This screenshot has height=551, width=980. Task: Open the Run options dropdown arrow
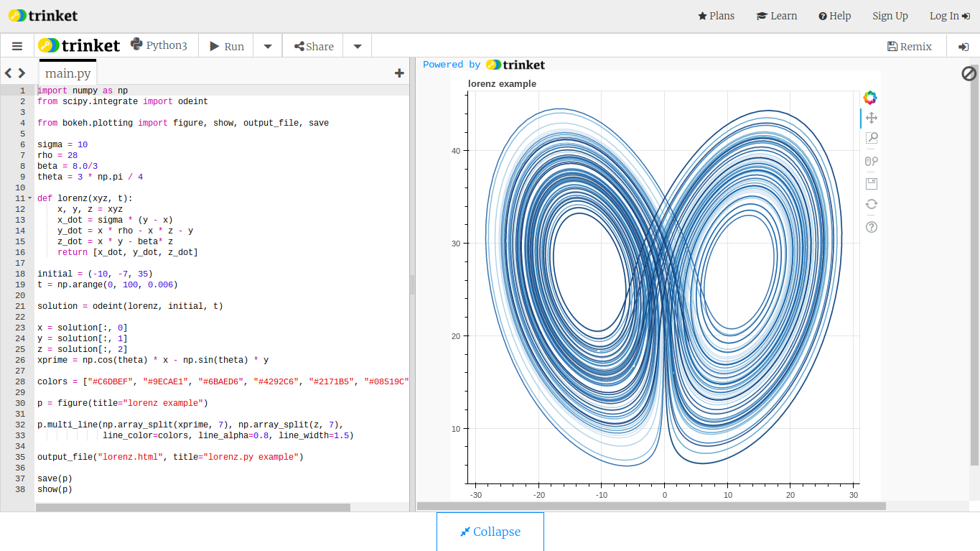(x=268, y=46)
